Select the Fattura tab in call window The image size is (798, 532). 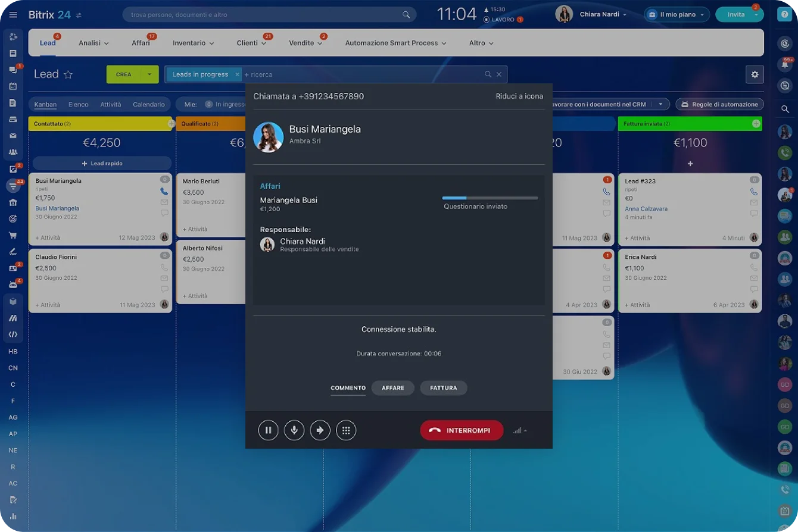443,388
